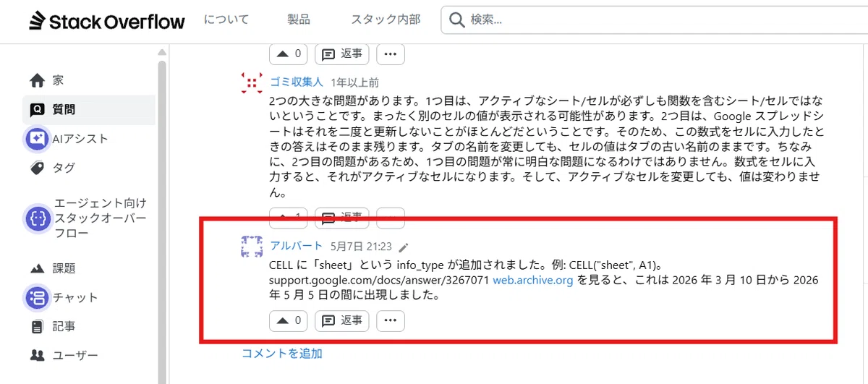Open more options on アルバート's comment
The image size is (868, 384).
(391, 320)
